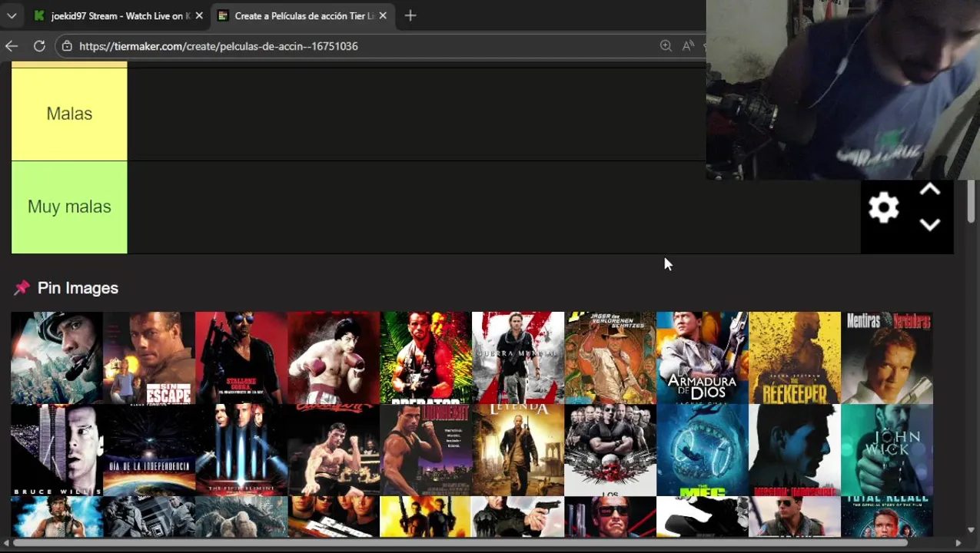The height and width of the screenshot is (553, 980).
Task: Select the Armadura de Dios poster
Action: [703, 358]
